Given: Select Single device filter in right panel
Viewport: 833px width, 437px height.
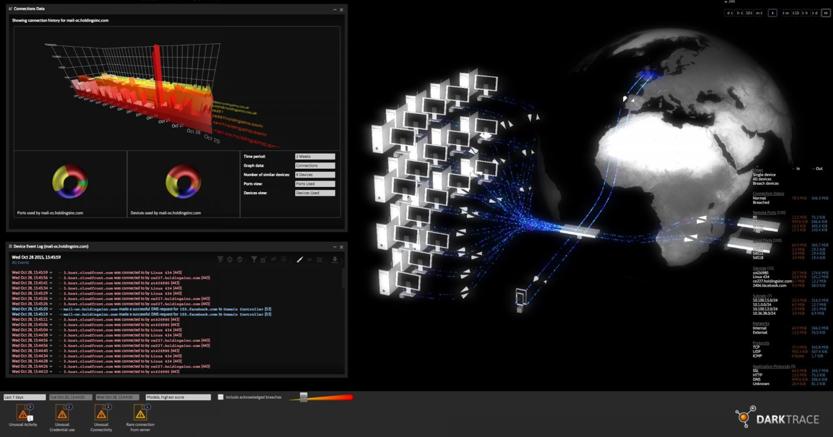Looking at the screenshot, I should click(x=764, y=175).
